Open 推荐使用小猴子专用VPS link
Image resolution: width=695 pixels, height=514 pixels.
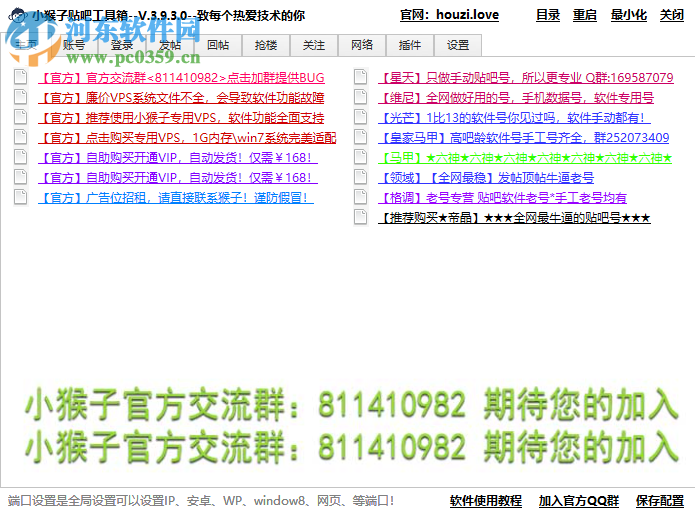coord(181,118)
